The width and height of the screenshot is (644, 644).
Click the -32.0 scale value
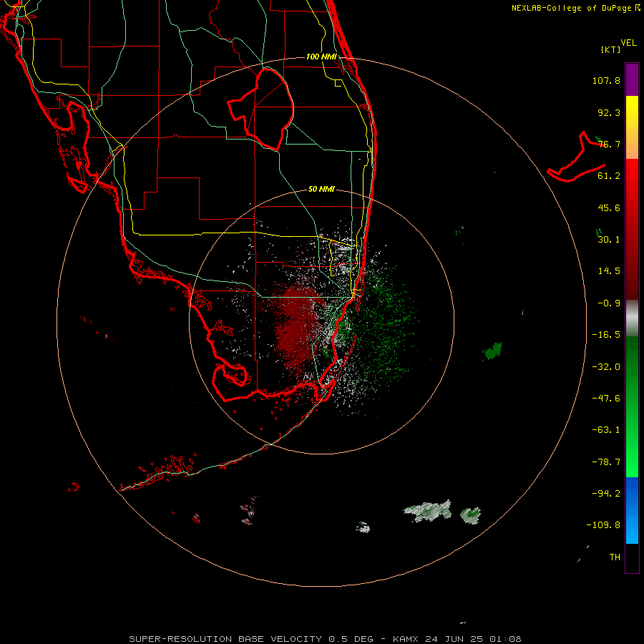(x=606, y=367)
